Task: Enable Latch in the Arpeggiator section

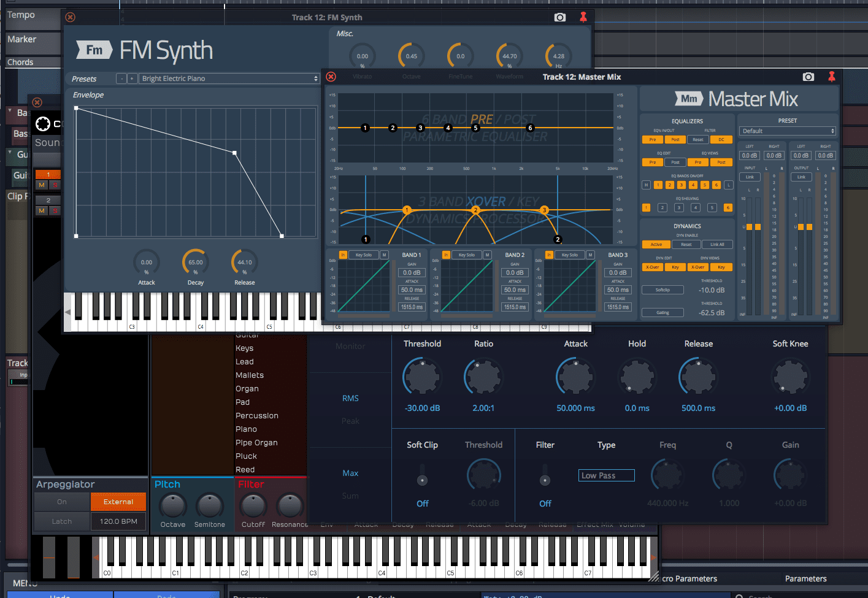Action: pos(61,521)
